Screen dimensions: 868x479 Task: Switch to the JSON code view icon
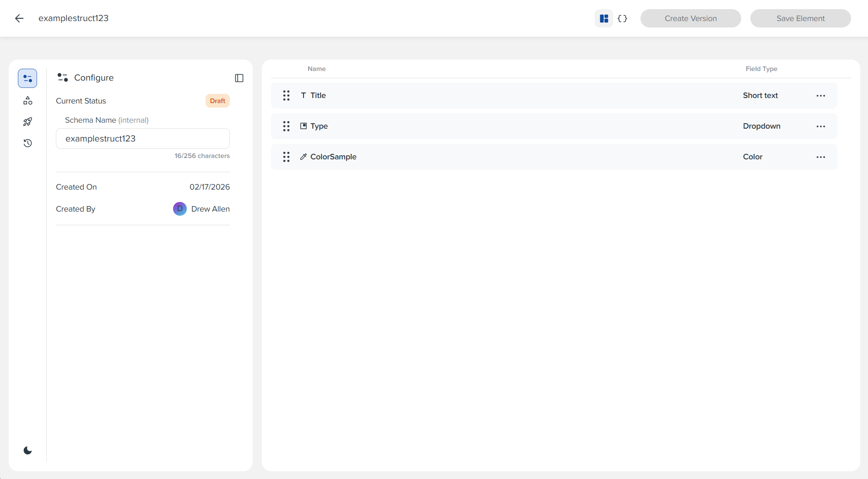click(x=622, y=18)
